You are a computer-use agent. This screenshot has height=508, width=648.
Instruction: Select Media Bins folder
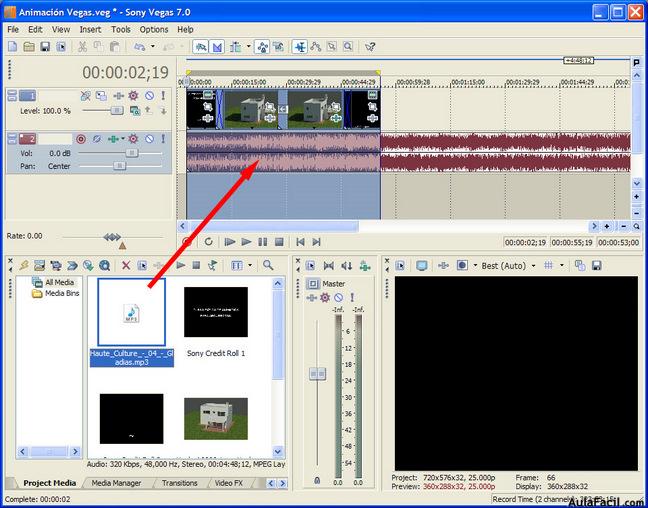62,293
